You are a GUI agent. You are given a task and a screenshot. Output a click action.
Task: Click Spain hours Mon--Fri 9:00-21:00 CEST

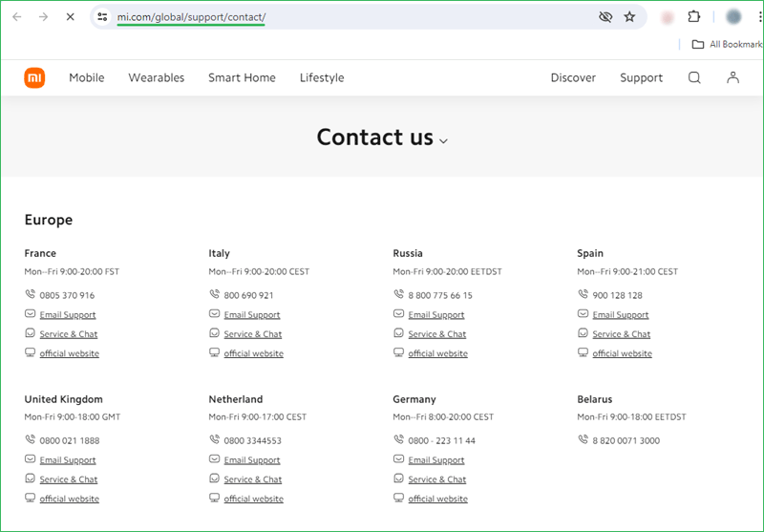[x=627, y=272]
